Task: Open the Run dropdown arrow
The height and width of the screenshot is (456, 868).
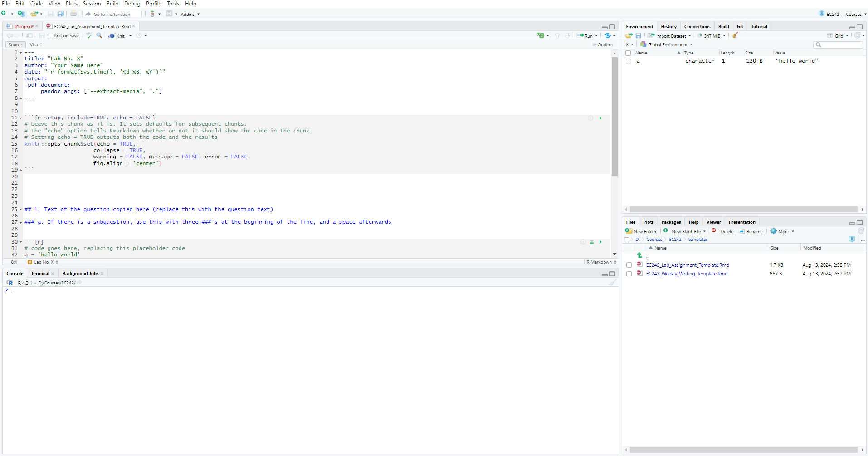Action: 596,36
